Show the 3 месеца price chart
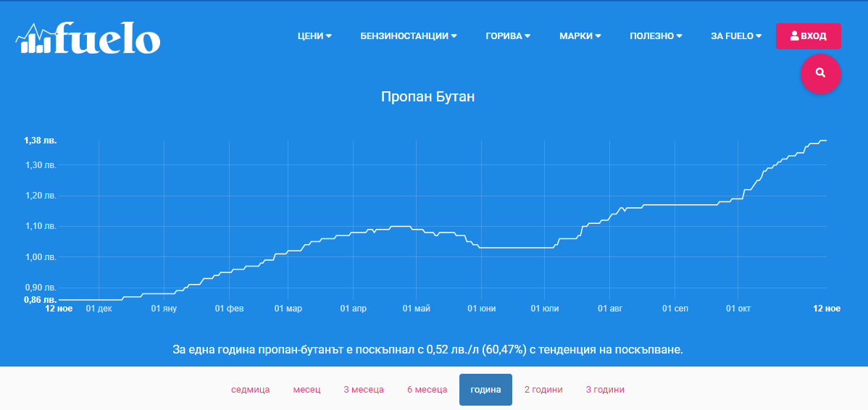 pos(364,390)
